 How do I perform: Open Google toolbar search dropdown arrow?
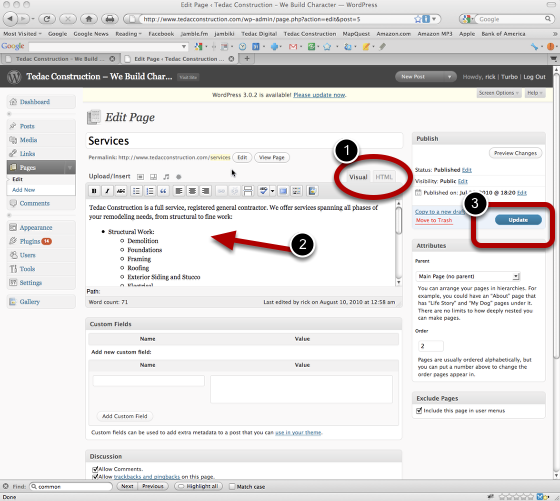pos(184,46)
